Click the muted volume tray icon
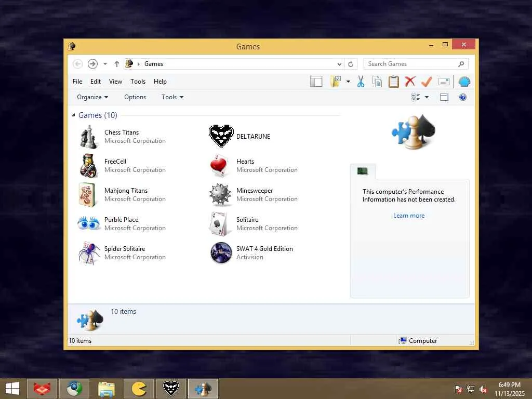Viewport: 532px width, 399px height. point(483,390)
